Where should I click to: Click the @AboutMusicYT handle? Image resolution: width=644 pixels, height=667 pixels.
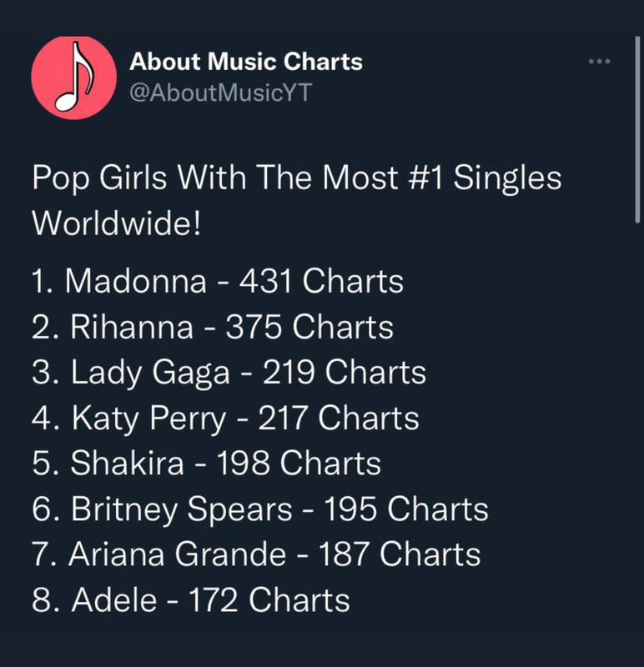(219, 93)
